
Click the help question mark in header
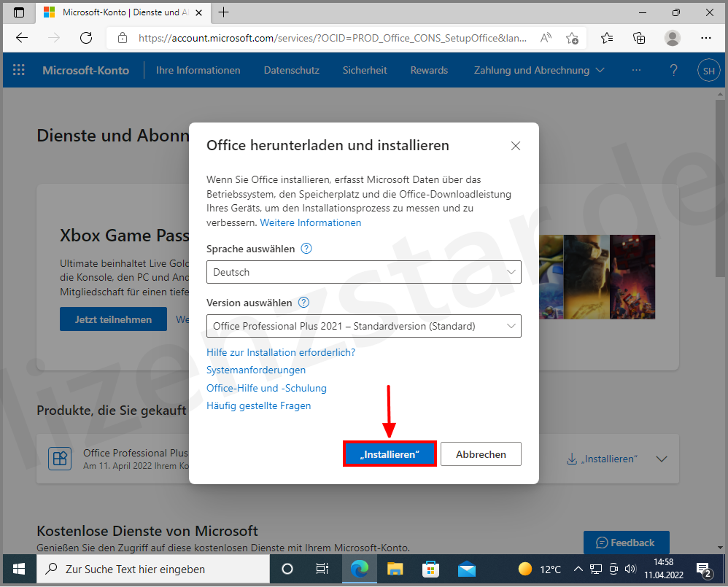click(674, 70)
